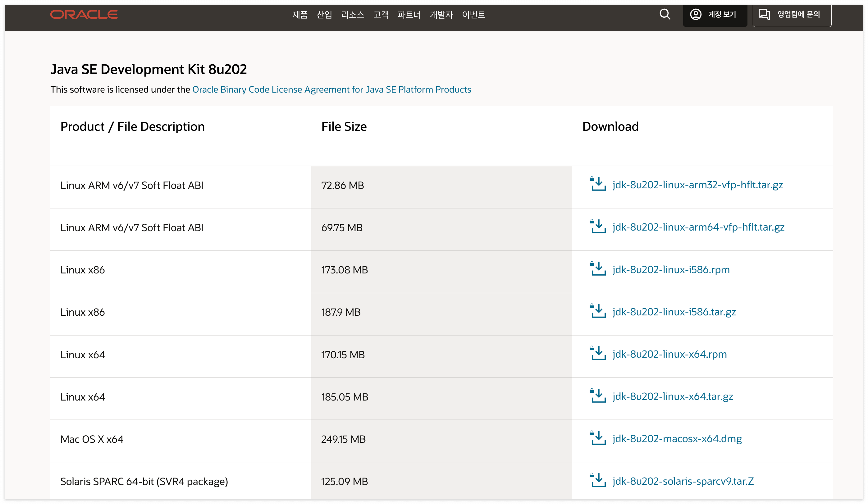
Task: Click download icon for arm32-vfp-hflt tar.gz
Action: (x=598, y=184)
